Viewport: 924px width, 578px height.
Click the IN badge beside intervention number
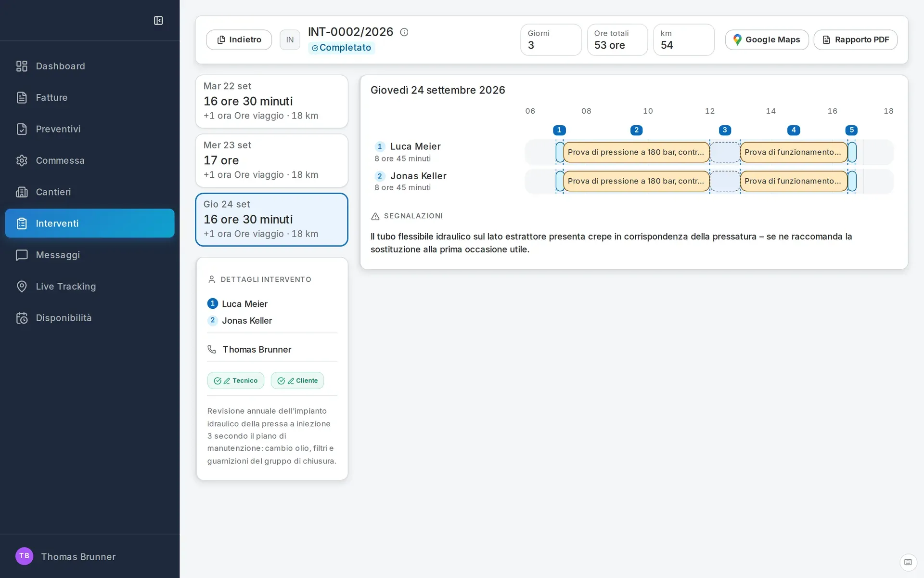coord(290,39)
